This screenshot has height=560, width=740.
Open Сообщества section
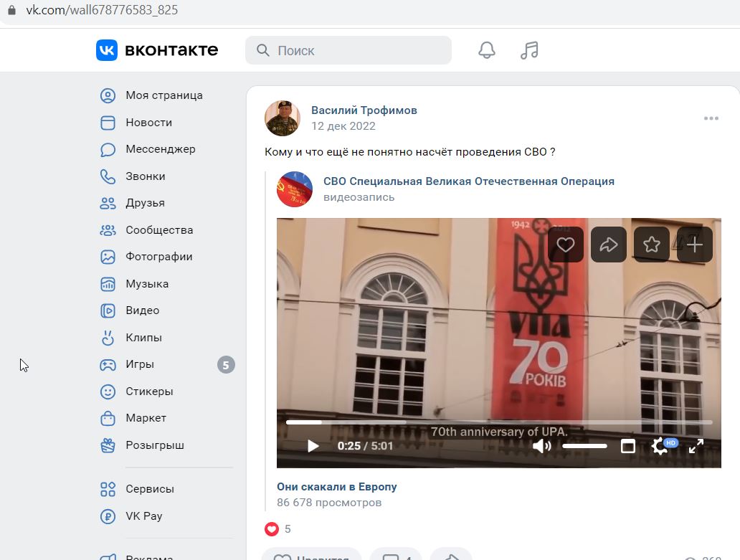pyautogui.click(x=159, y=230)
